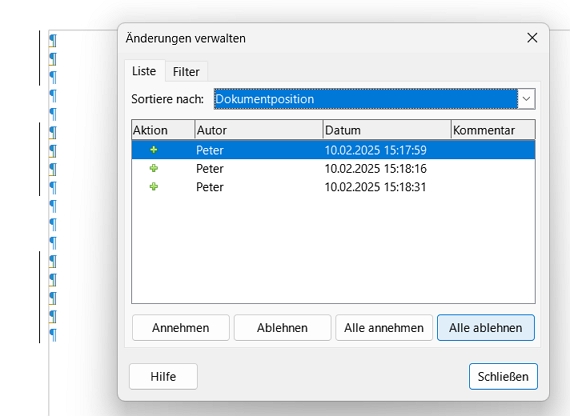Open the Sortiere nach dropdown arrow
The height and width of the screenshot is (416, 570).
tap(526, 99)
